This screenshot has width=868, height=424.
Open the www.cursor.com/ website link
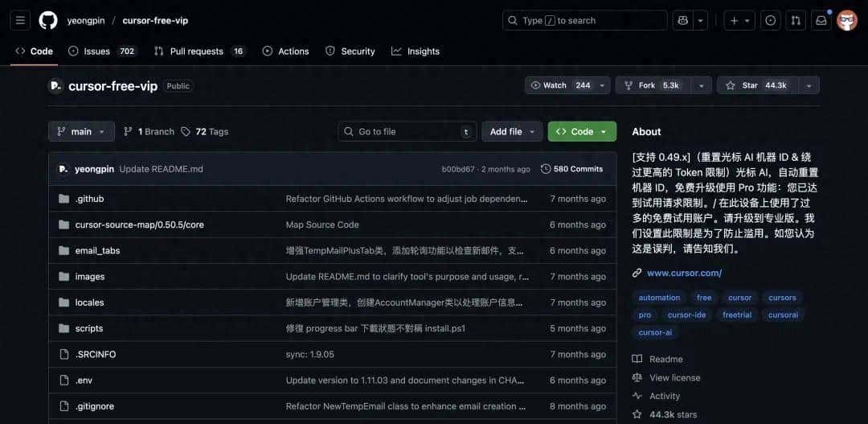684,273
